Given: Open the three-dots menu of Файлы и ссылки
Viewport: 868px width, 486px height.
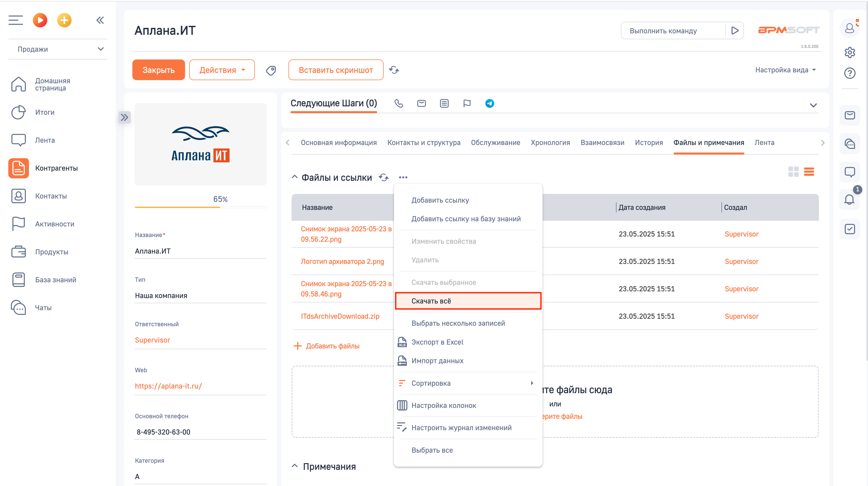Looking at the screenshot, I should [x=403, y=177].
